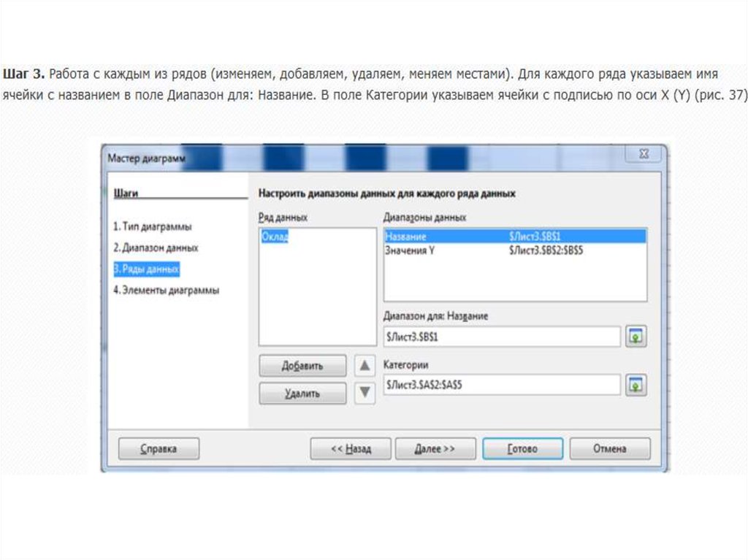Screen dimensions: 748x560
Task: Cancel the wizard with Отмена
Action: pos(609,449)
